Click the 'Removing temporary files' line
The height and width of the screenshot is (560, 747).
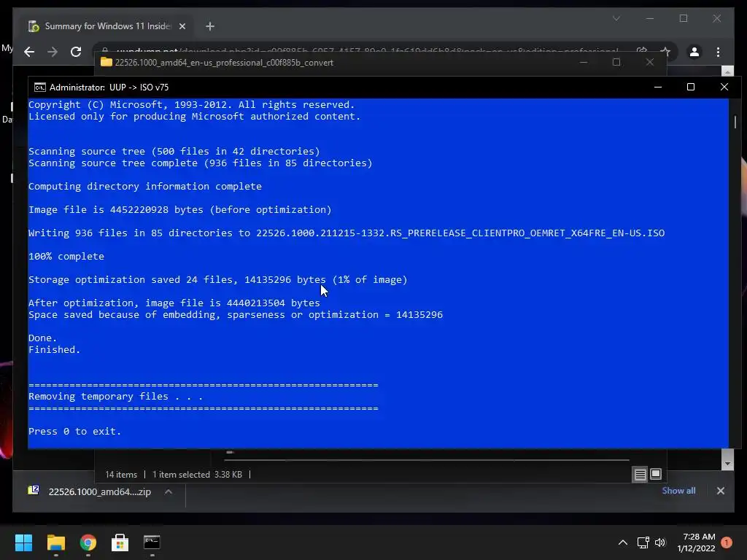tap(116, 396)
